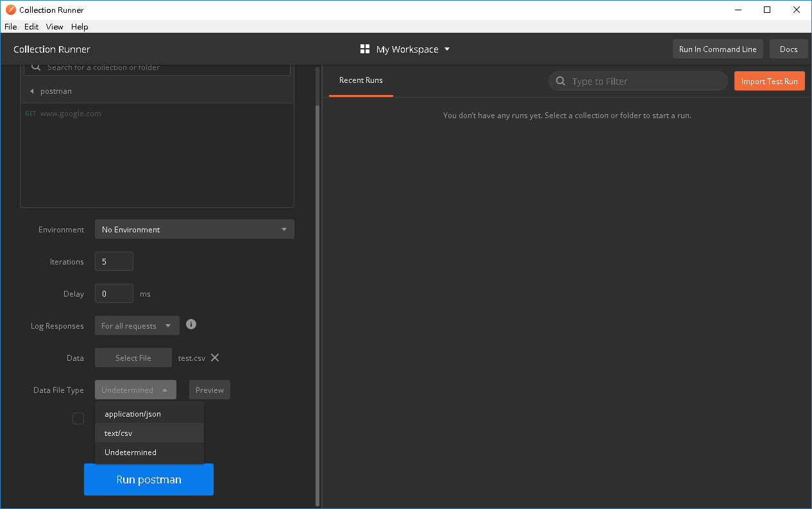Choose text/csv file type
The height and width of the screenshot is (509, 812).
(149, 433)
